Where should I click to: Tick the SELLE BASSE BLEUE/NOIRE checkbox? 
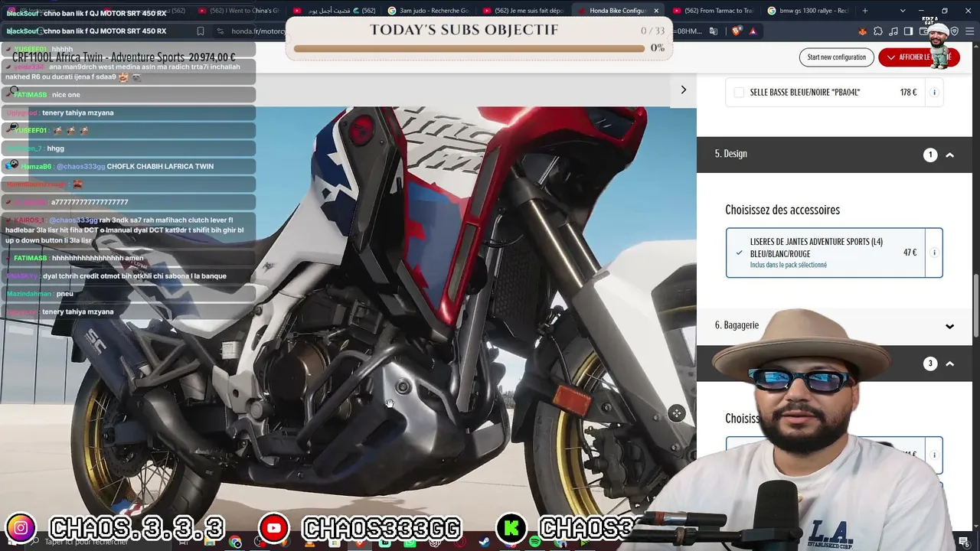tap(739, 93)
